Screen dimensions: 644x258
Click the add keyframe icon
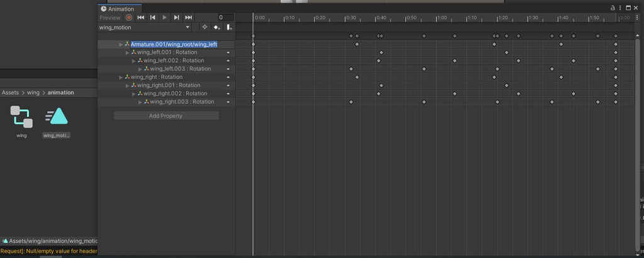click(x=216, y=28)
